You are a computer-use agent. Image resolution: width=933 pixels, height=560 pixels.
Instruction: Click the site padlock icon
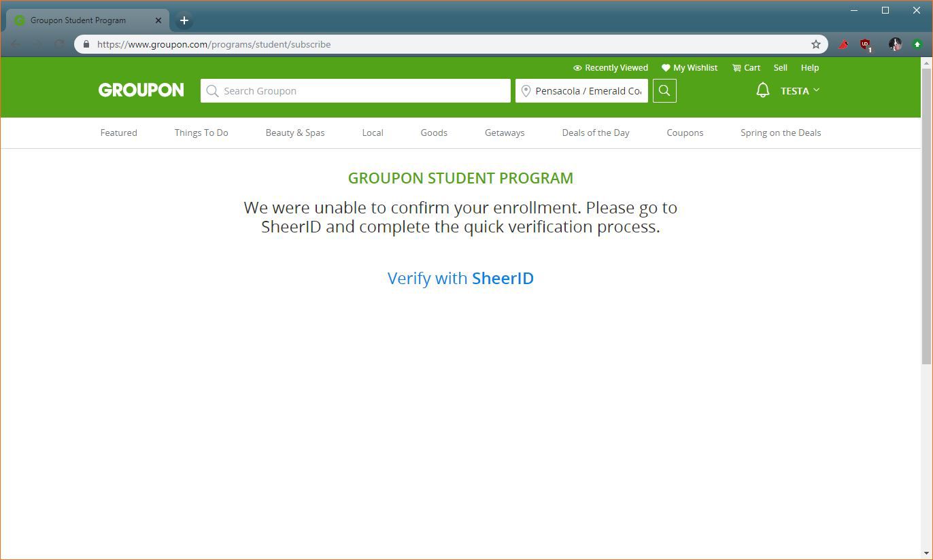pyautogui.click(x=86, y=44)
